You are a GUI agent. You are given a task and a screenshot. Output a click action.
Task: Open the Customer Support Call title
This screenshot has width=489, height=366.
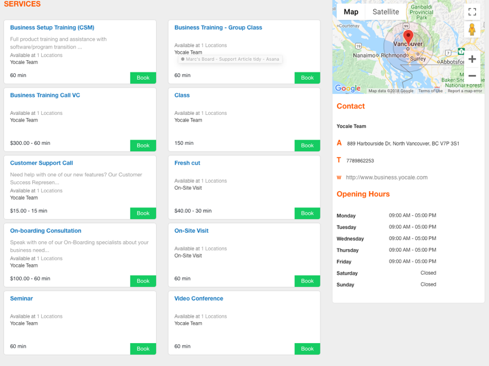[x=41, y=163]
